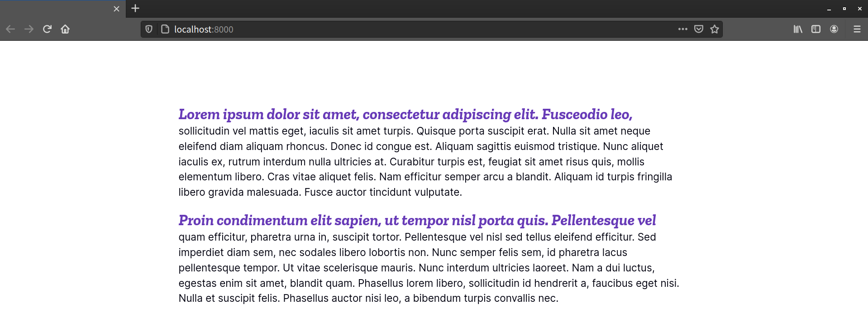The image size is (868, 324).
Task: Click the shield tracking protection icon
Action: click(x=148, y=29)
